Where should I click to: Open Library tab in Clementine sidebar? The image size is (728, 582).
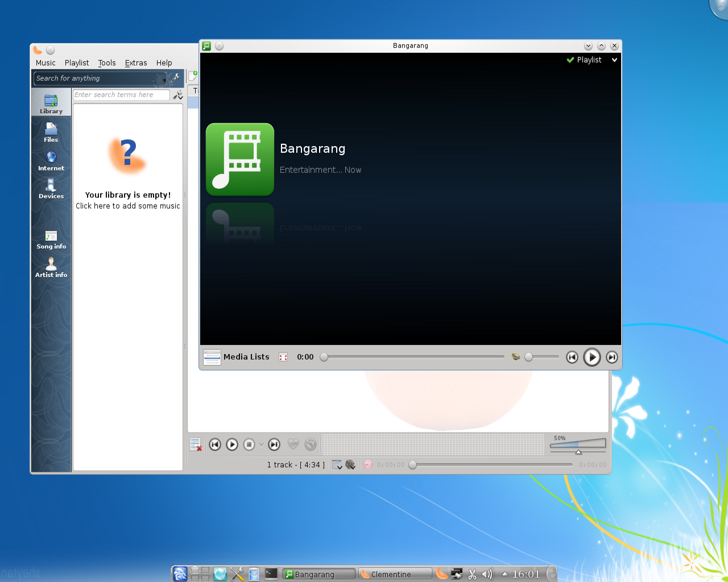click(x=51, y=103)
